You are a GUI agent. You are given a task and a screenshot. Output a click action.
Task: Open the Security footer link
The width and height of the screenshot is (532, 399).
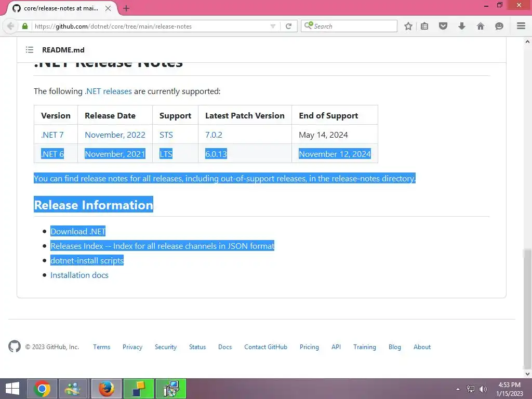coord(166,347)
